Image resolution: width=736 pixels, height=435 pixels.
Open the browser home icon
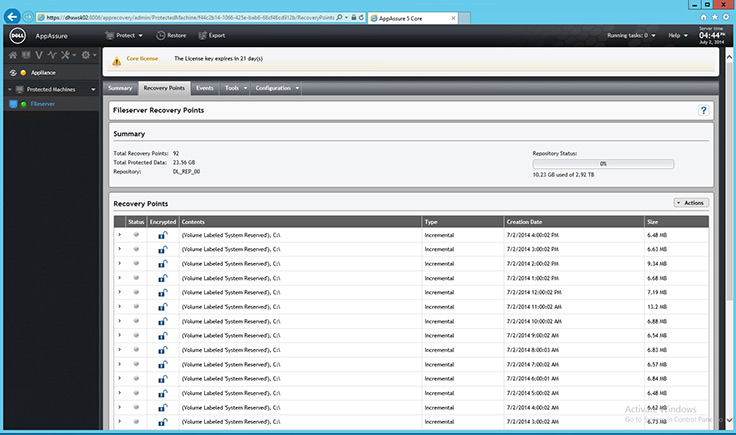coord(703,17)
